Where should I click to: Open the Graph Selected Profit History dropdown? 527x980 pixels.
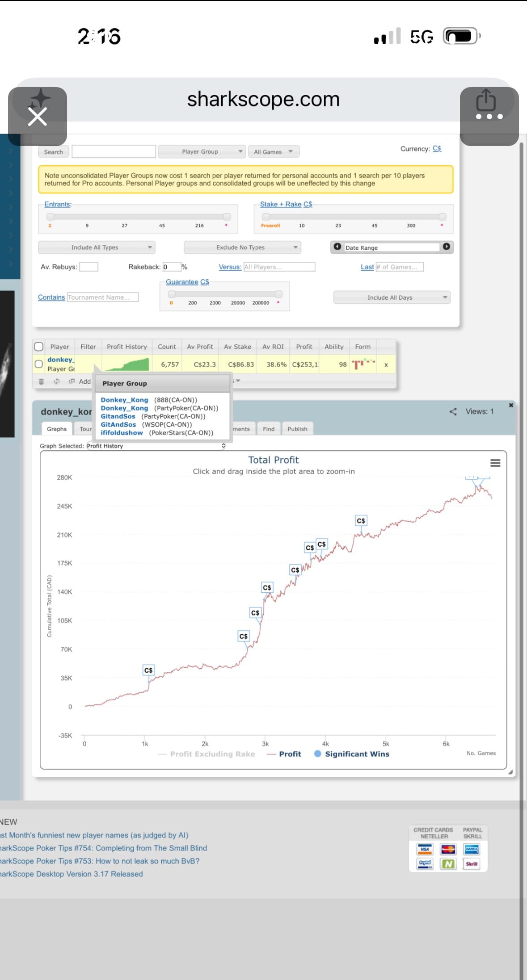click(x=156, y=446)
